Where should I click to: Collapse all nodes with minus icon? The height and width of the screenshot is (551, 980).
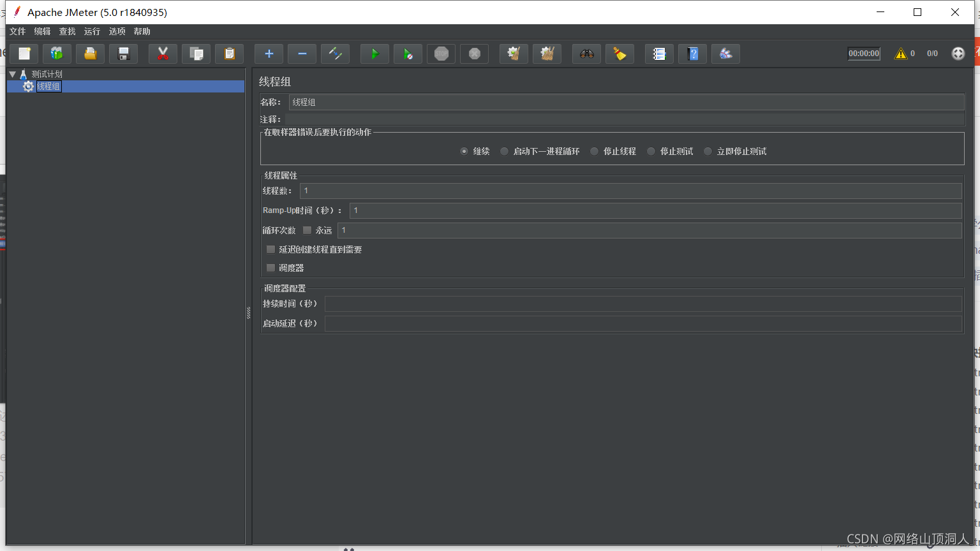tap(302, 54)
